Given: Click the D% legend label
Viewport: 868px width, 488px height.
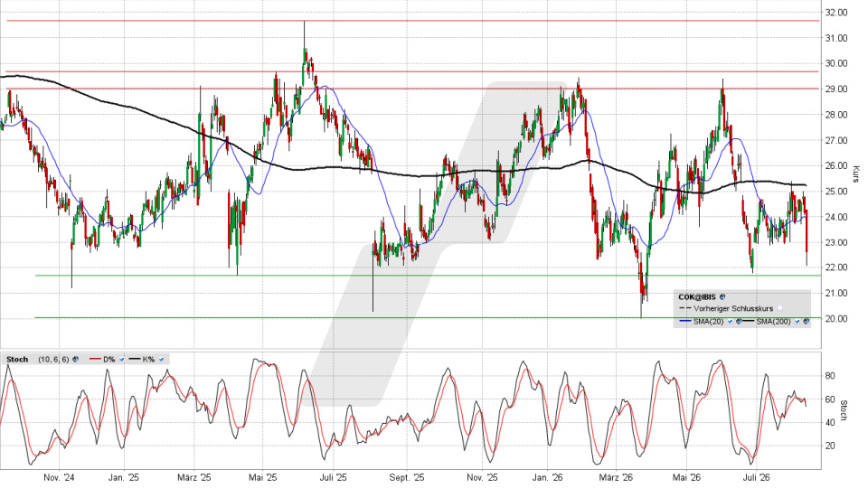Looking at the screenshot, I should (109, 360).
